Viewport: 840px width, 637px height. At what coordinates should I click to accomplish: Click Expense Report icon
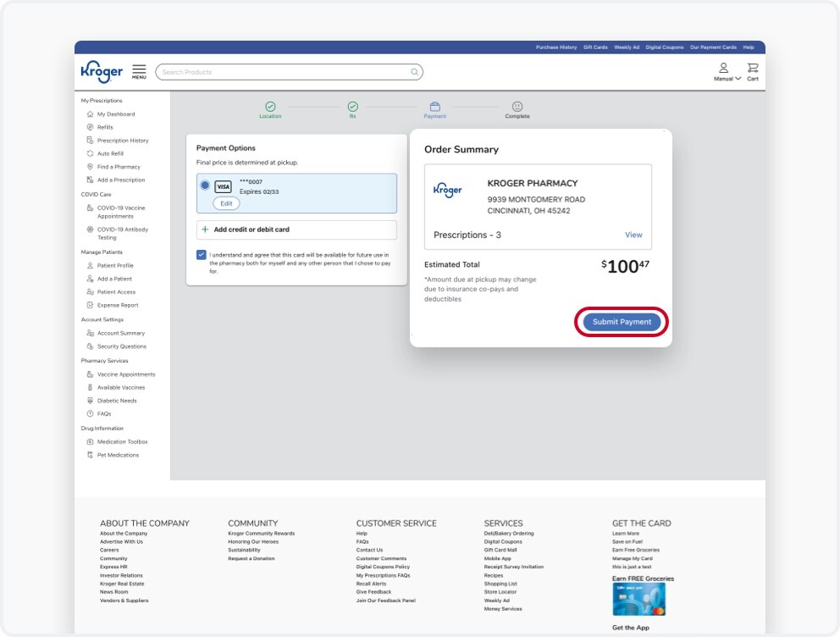[90, 305]
